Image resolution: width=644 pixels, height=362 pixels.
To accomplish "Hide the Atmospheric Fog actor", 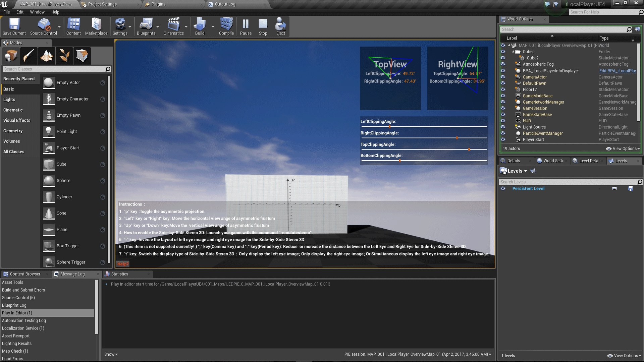I will point(503,64).
